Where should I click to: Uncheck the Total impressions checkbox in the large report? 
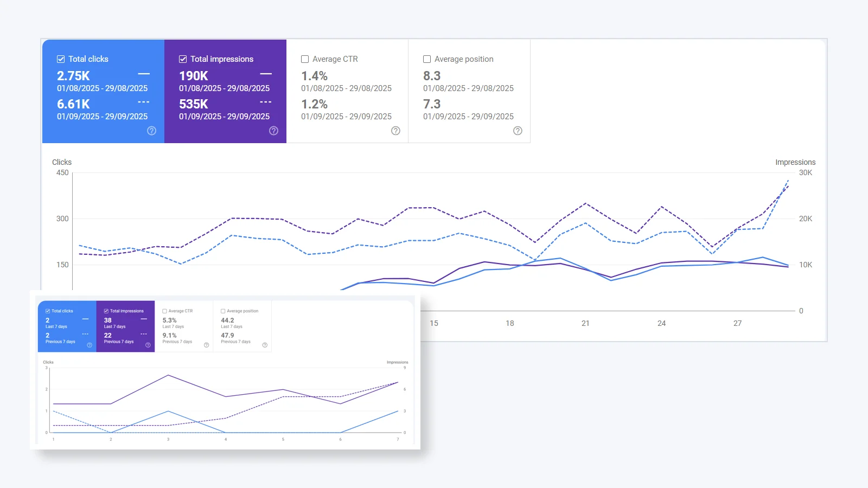183,59
